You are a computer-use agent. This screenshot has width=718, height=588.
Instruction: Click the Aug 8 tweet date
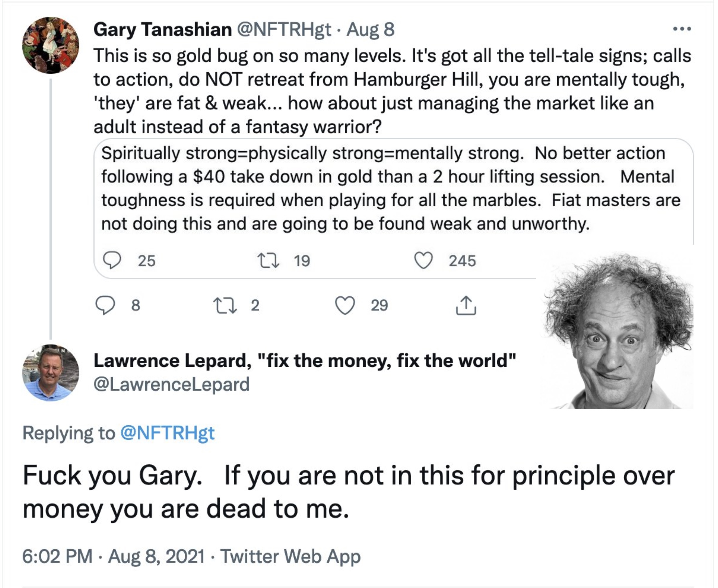[x=370, y=29]
